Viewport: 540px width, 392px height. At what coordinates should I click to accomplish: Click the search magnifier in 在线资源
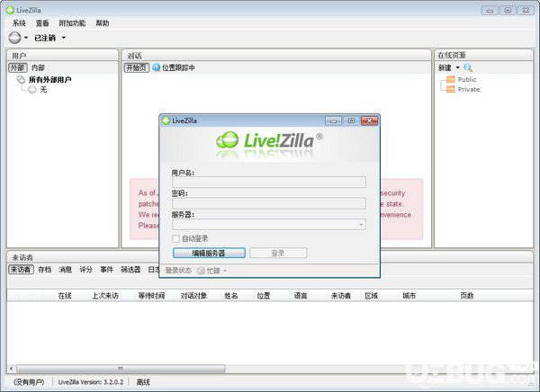[468, 67]
